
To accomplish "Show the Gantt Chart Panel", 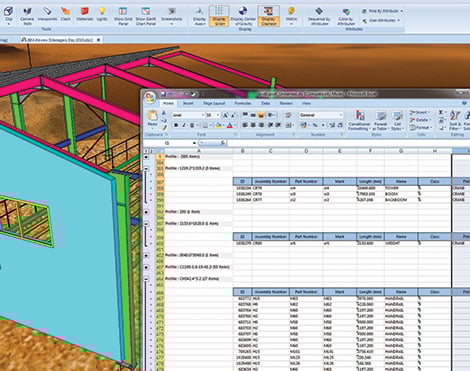I will coord(146,16).
